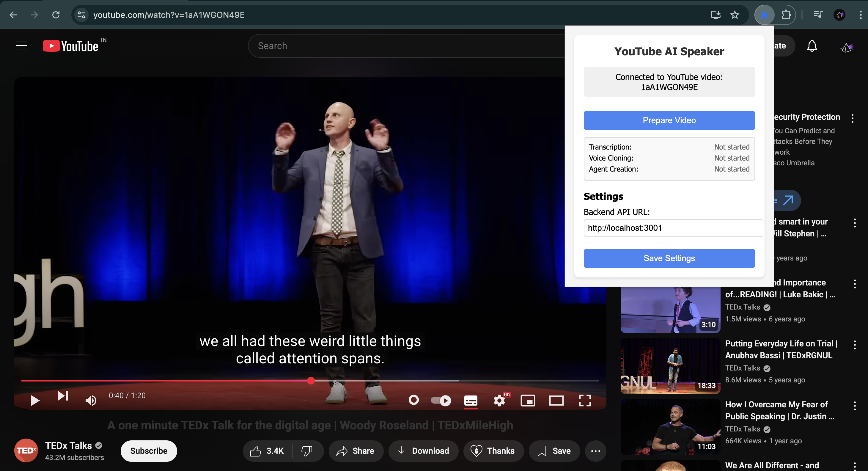Viewport: 868px width, 471px height.
Task: Click the Prepare Video button
Action: [x=669, y=120]
